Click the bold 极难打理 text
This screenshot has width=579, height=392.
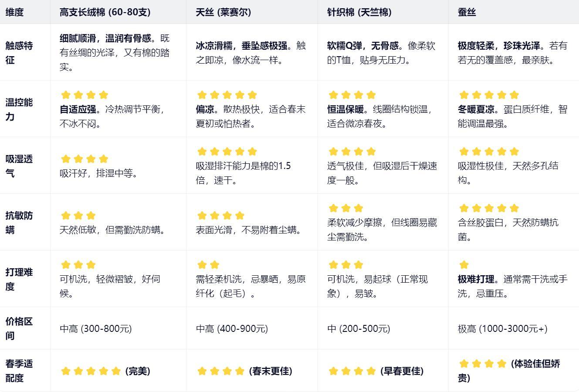pyautogui.click(x=476, y=279)
